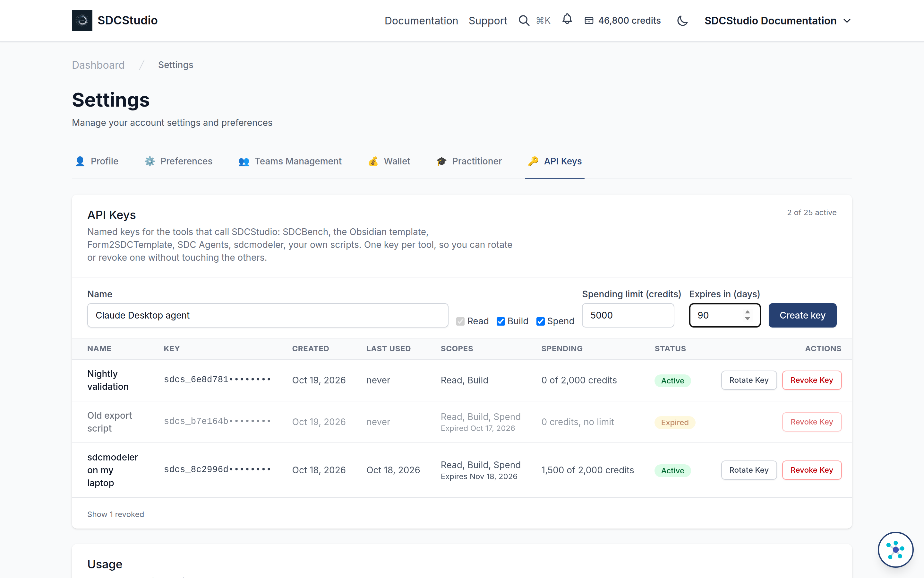Open notifications bell
Screen dimensions: 924x578
567,19
